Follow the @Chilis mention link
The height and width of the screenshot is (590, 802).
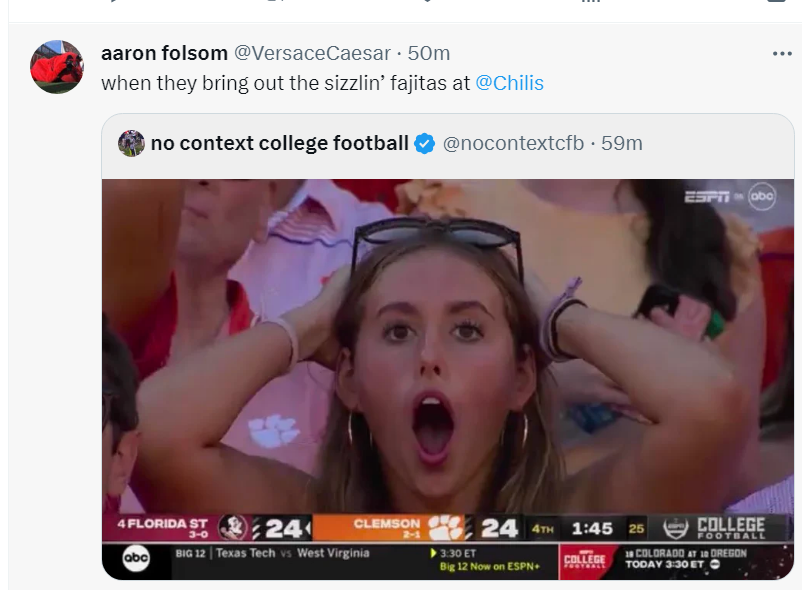509,83
